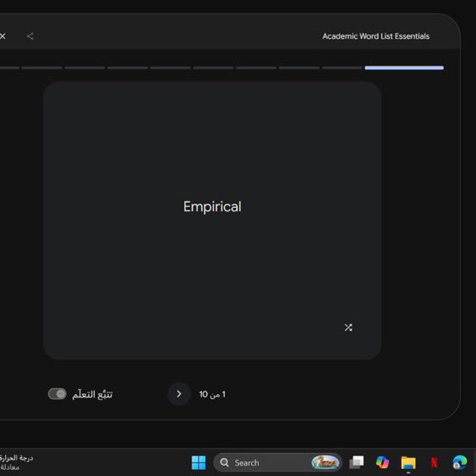Shuffle the flashcards with the shuffle icon
476x476 pixels.
tap(348, 328)
